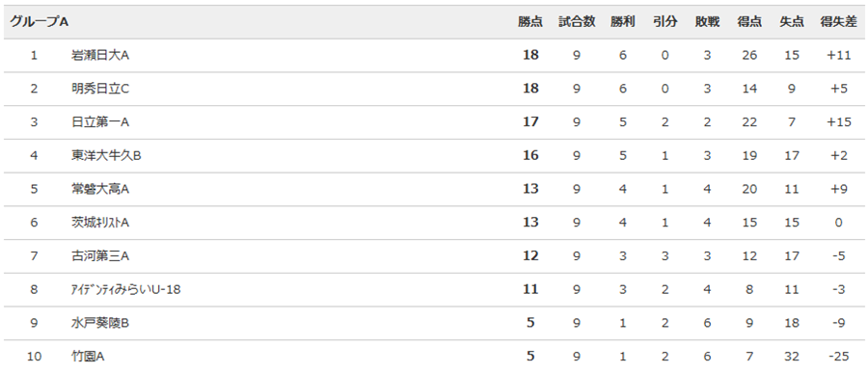
Task: Click the 失点 column header
Action: click(x=792, y=22)
